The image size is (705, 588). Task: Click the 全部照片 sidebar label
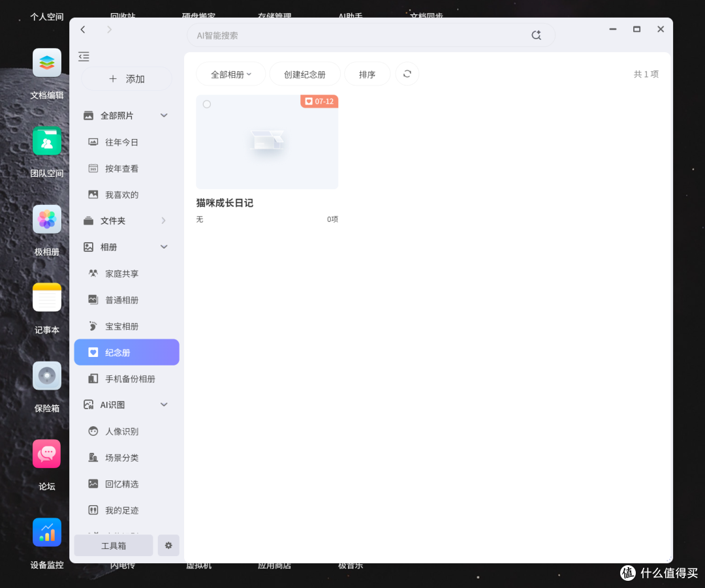click(117, 116)
